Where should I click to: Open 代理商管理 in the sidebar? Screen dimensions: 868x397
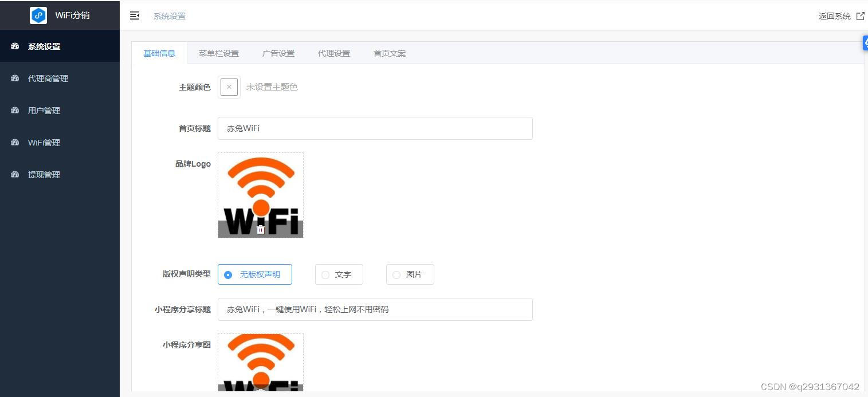[60, 78]
